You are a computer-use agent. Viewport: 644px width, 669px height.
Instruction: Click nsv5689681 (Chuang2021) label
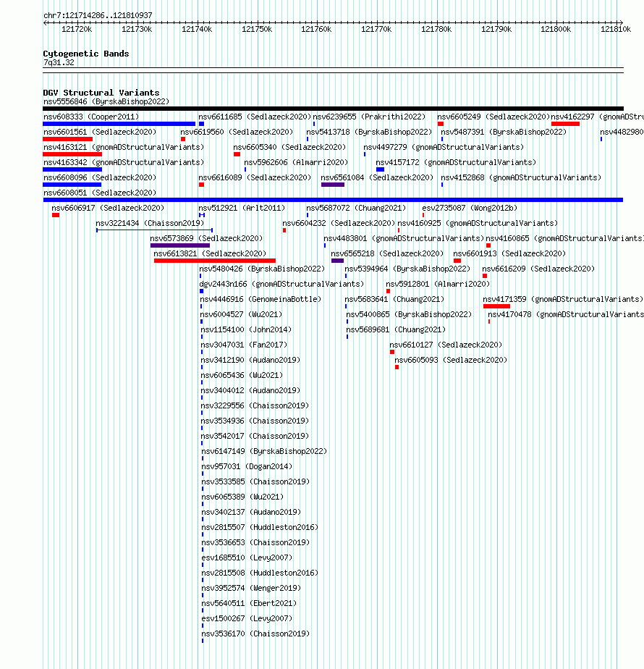(x=396, y=330)
